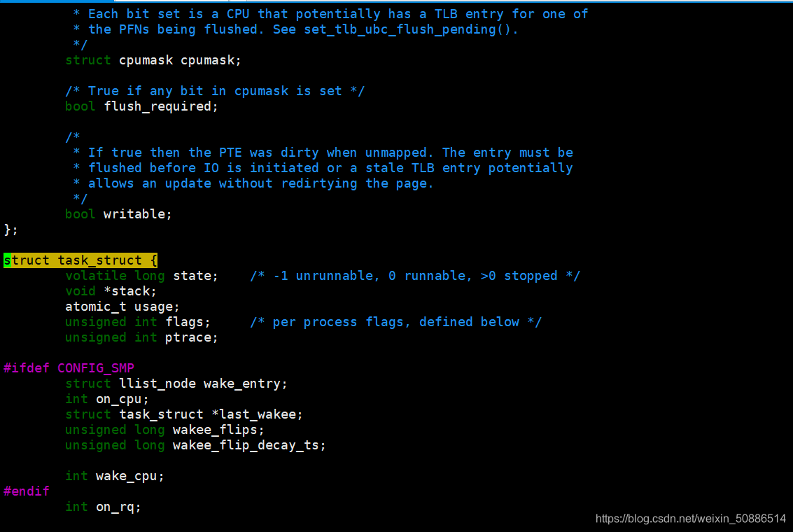
Task: Click the 'unsigned int flags;' declaration
Action: (x=138, y=322)
